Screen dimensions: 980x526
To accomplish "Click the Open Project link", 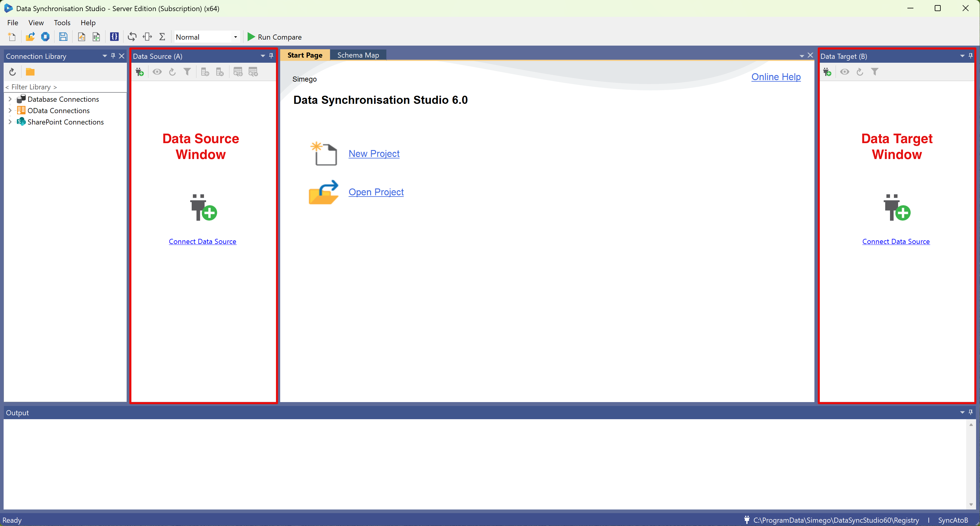I will coord(376,192).
